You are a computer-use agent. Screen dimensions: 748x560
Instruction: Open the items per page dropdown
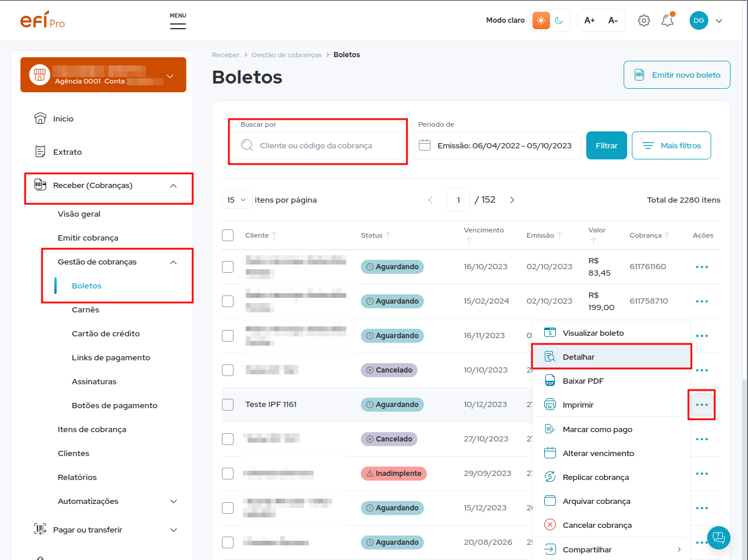237,200
